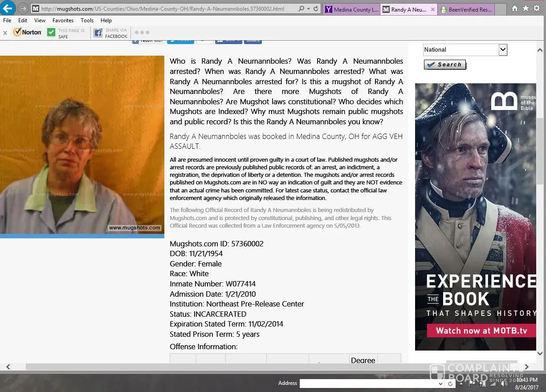
Task: Expand the National dropdown list
Action: pyautogui.click(x=503, y=50)
